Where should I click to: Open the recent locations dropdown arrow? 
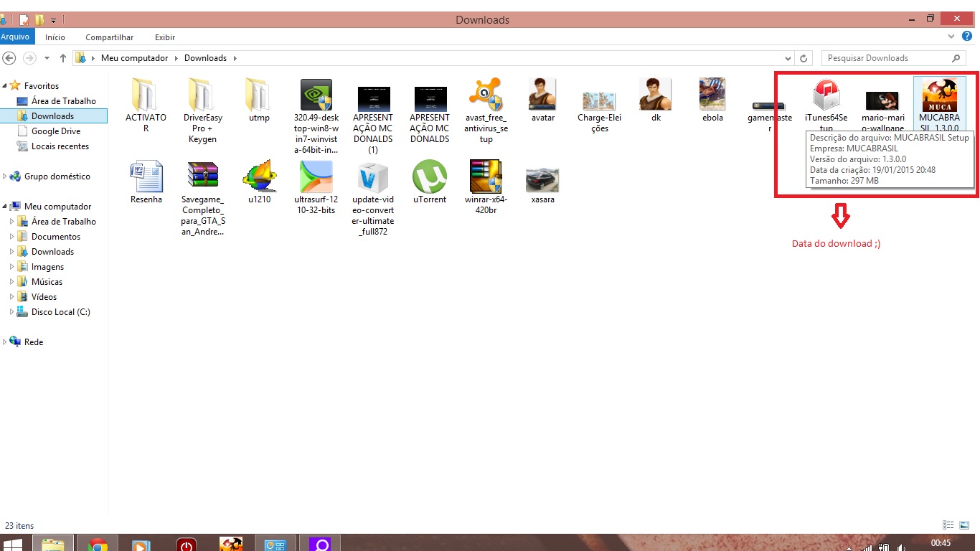(47, 58)
